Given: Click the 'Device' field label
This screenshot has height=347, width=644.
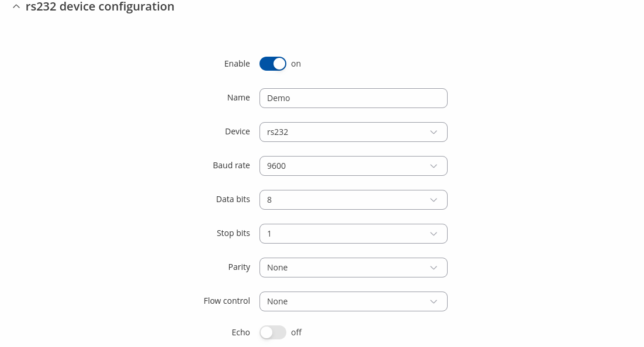Looking at the screenshot, I should [x=237, y=131].
